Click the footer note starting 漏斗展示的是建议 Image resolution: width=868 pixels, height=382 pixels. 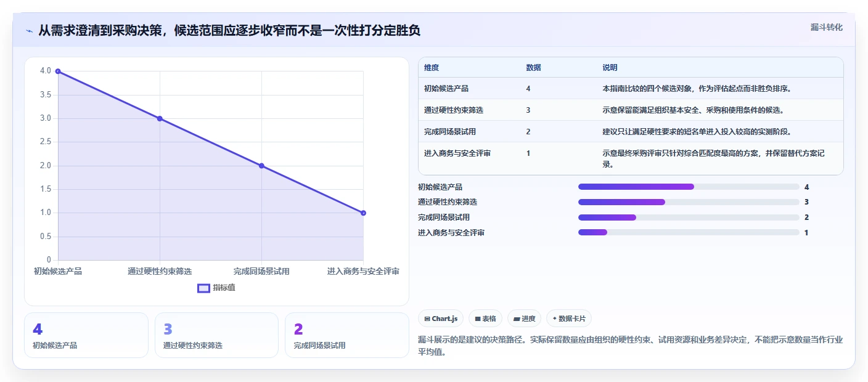(630, 346)
